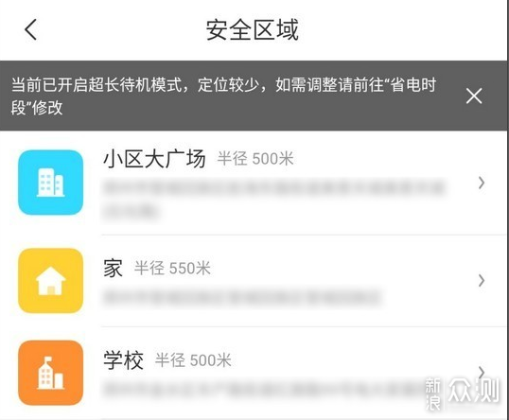The image size is (509, 420).
Task: Expand the 学校 entry chevron
Action: [482, 372]
